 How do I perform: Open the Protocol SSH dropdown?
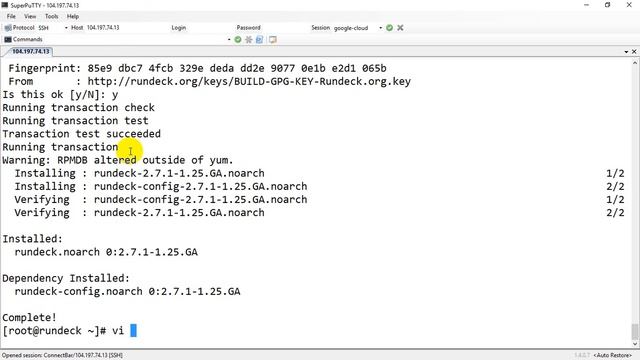[66, 28]
